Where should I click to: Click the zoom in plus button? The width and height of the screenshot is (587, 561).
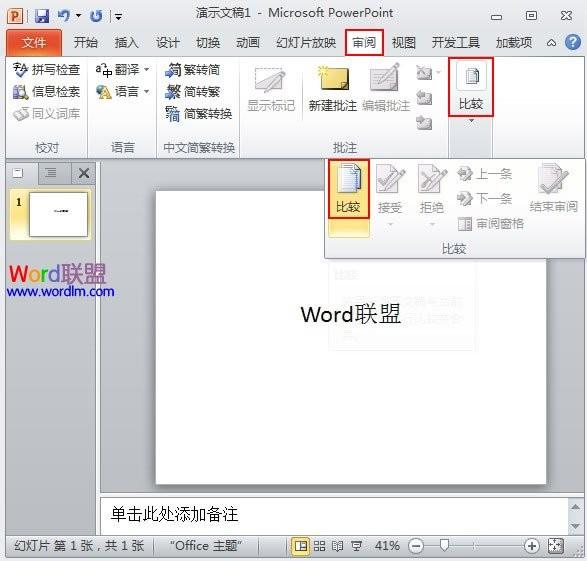pyautogui.click(x=532, y=546)
